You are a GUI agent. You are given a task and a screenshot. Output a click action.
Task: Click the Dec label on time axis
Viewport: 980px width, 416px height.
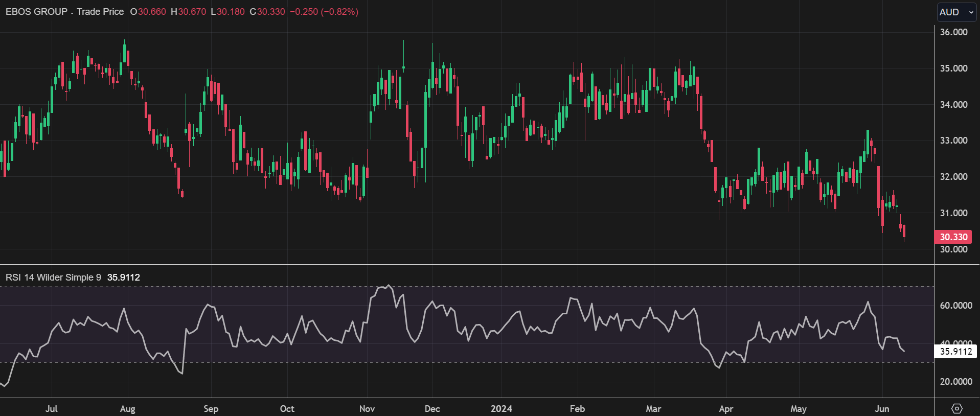[432, 409]
